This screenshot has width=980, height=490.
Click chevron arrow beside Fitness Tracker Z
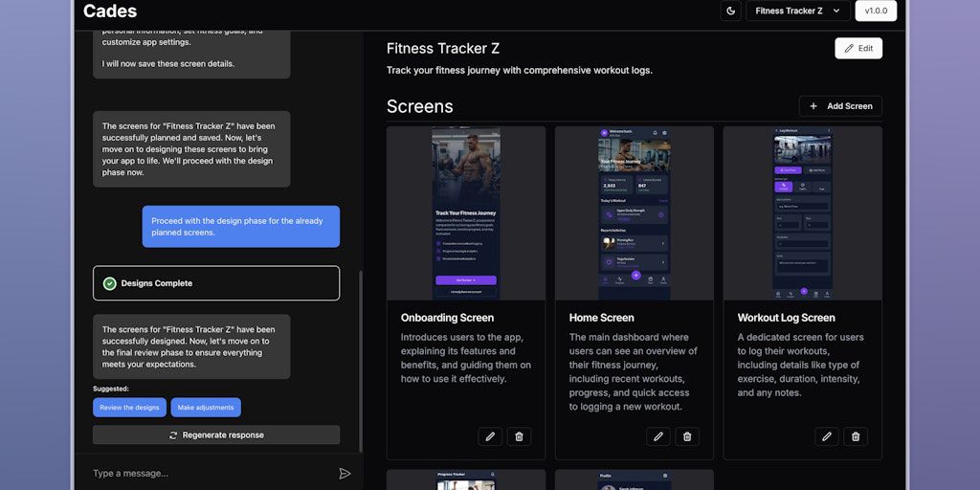(836, 11)
